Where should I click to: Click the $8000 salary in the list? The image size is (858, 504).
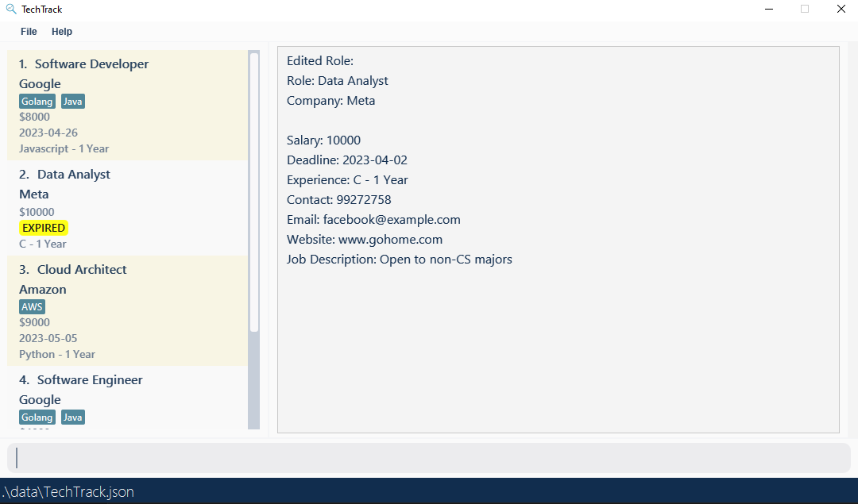tap(34, 117)
